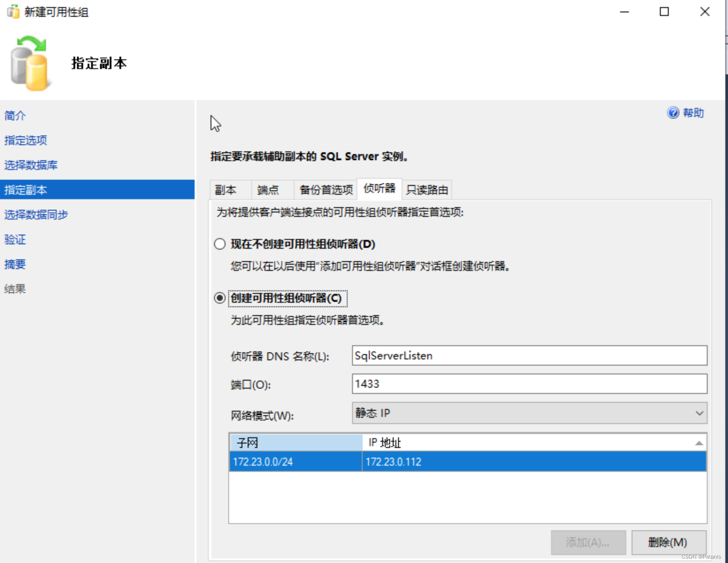Click the 删除(M) button

[669, 542]
